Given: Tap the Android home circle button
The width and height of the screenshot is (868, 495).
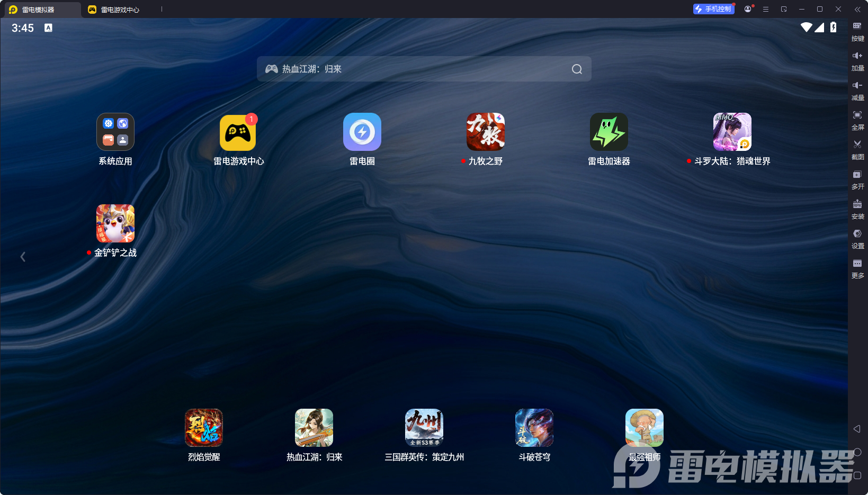Looking at the screenshot, I should click(857, 452).
